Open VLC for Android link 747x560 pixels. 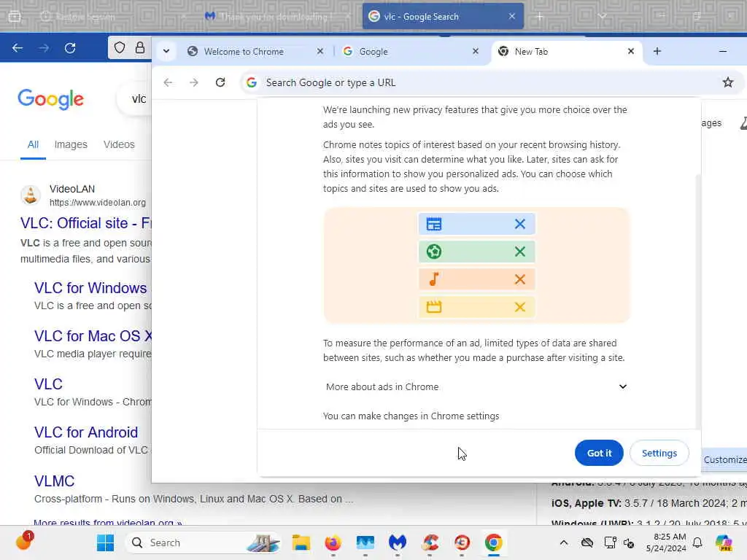click(x=86, y=432)
